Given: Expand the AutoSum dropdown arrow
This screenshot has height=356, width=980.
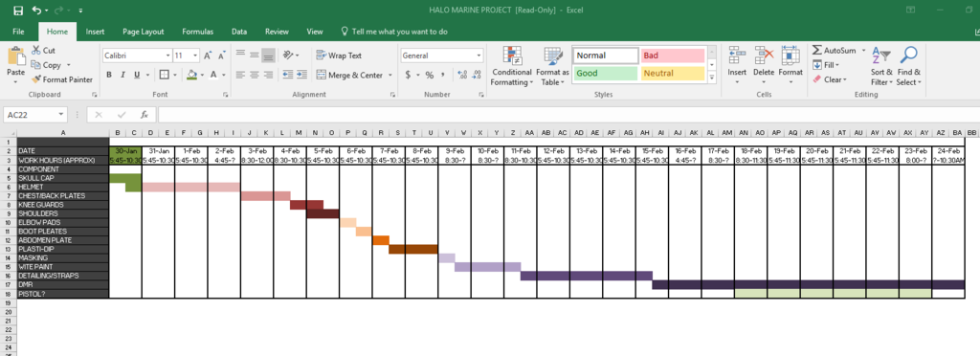Looking at the screenshot, I should (864, 50).
